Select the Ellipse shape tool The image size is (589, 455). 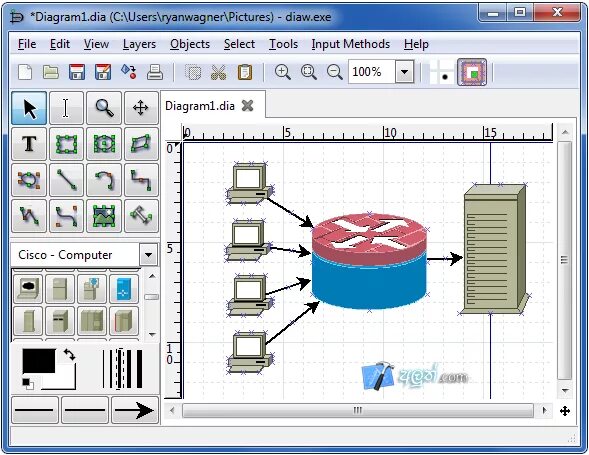click(104, 144)
